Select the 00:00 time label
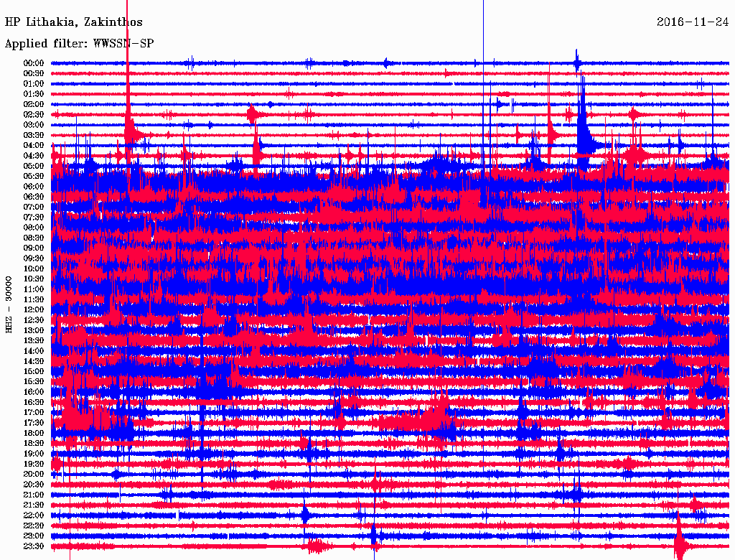The height and width of the screenshot is (560, 735). (34, 63)
